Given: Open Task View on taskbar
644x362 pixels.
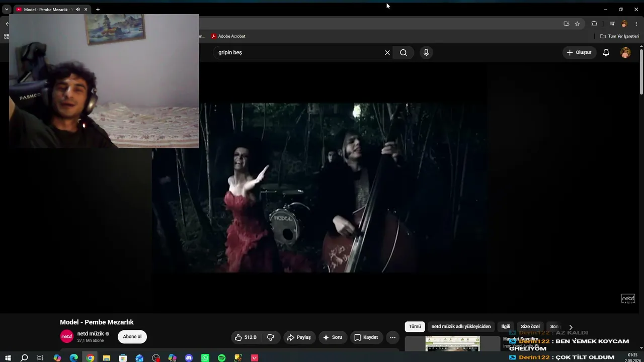Looking at the screenshot, I should point(40,358).
